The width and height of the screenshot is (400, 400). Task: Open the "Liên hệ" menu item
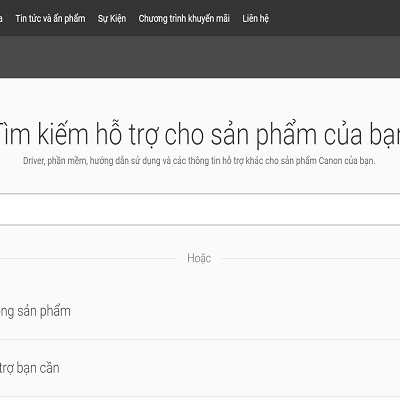pyautogui.click(x=255, y=18)
